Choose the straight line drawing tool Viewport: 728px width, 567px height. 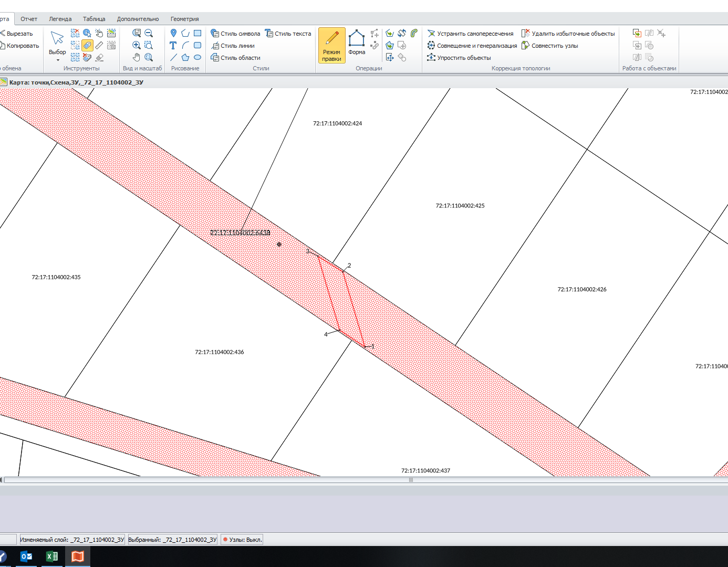coord(173,57)
